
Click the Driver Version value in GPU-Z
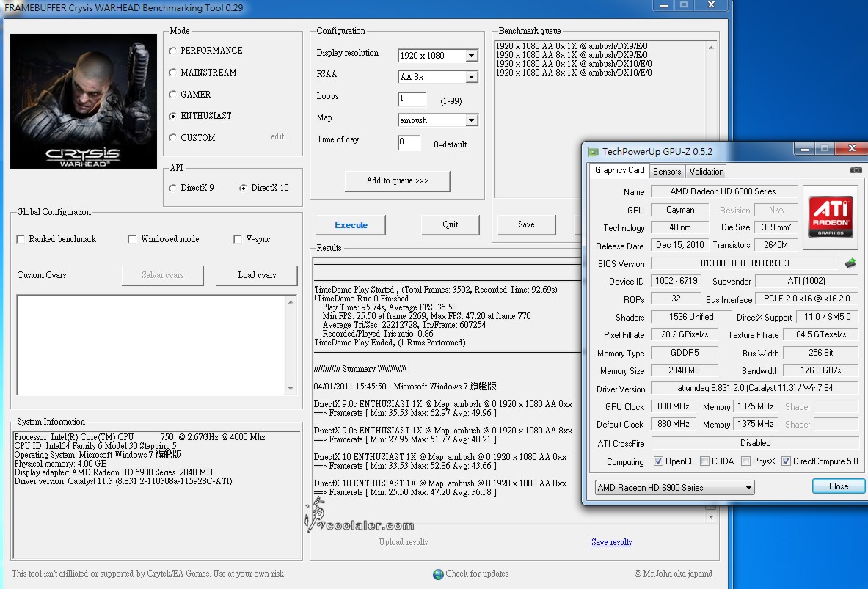click(754, 389)
